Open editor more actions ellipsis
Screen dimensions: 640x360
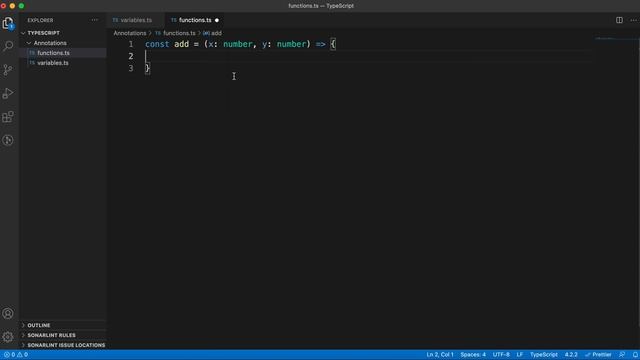click(x=633, y=20)
